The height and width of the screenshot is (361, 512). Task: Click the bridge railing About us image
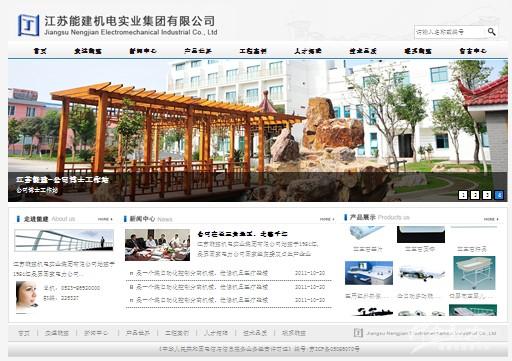(64, 240)
